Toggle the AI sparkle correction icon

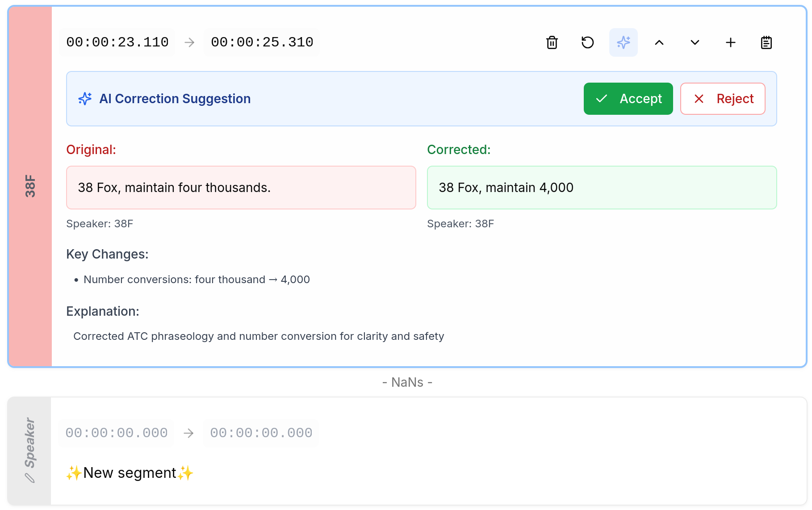pyautogui.click(x=624, y=42)
